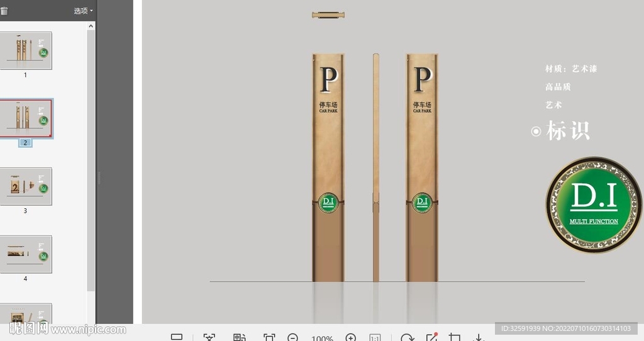Select page 2 thumbnail
Viewport: 644px width, 341px height.
(x=26, y=118)
